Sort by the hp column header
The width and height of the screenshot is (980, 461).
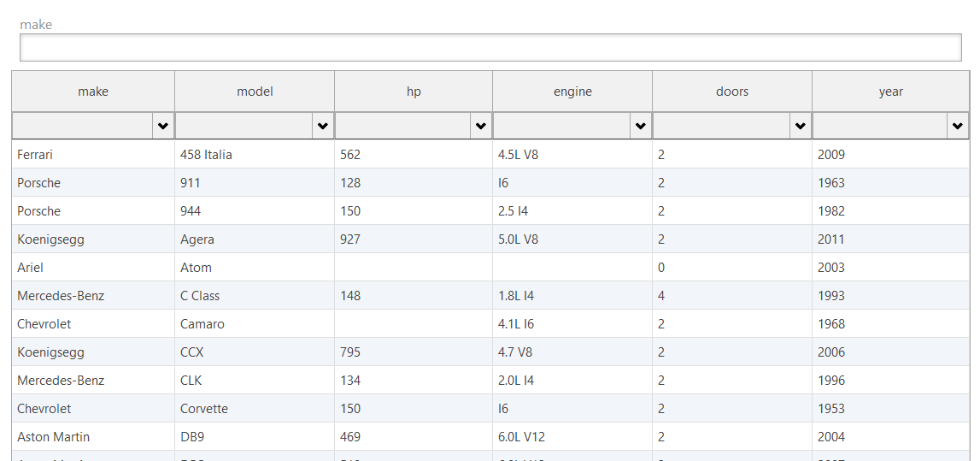point(414,92)
